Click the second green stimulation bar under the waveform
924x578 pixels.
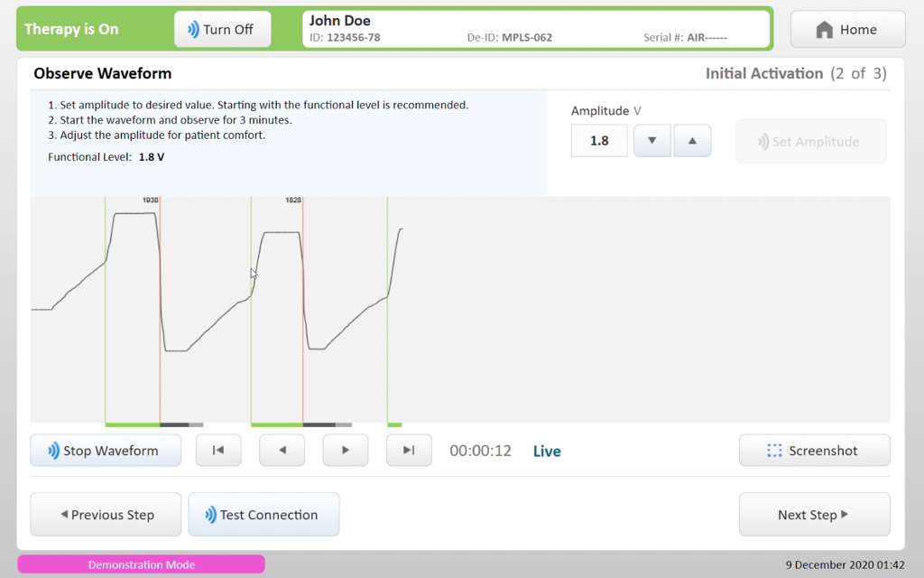pos(277,424)
